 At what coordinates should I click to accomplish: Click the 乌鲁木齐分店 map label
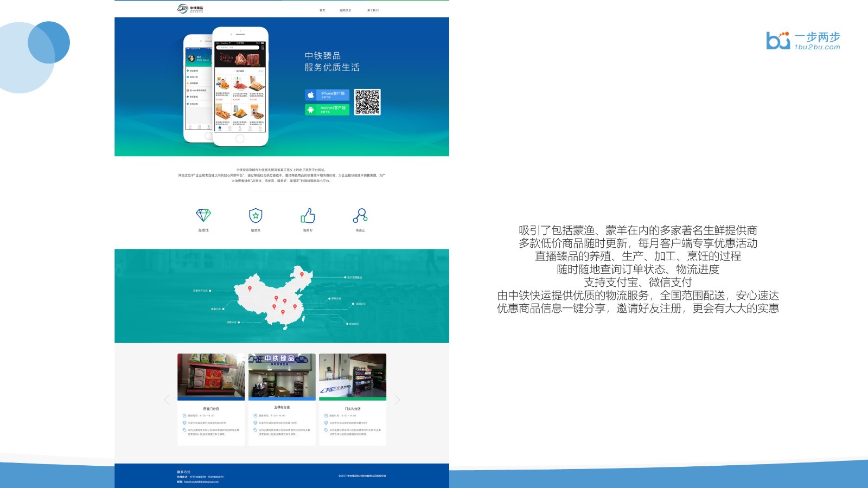coord(200,291)
